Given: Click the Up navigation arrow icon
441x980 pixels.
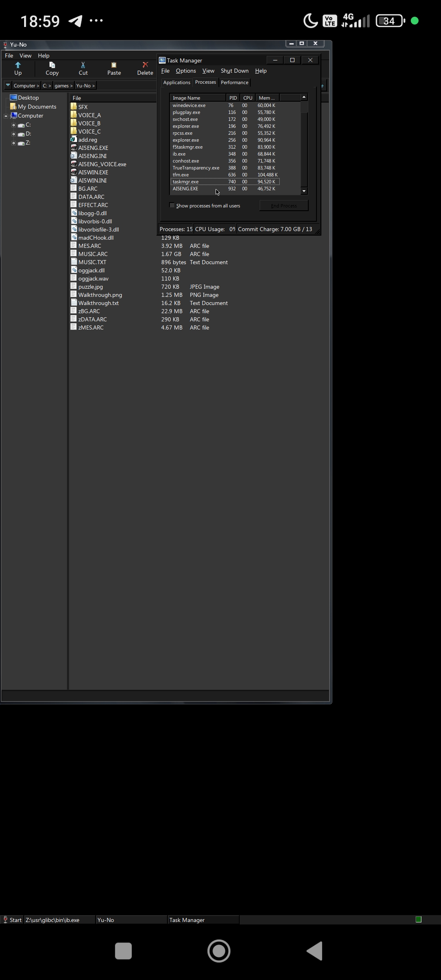Looking at the screenshot, I should (x=18, y=65).
